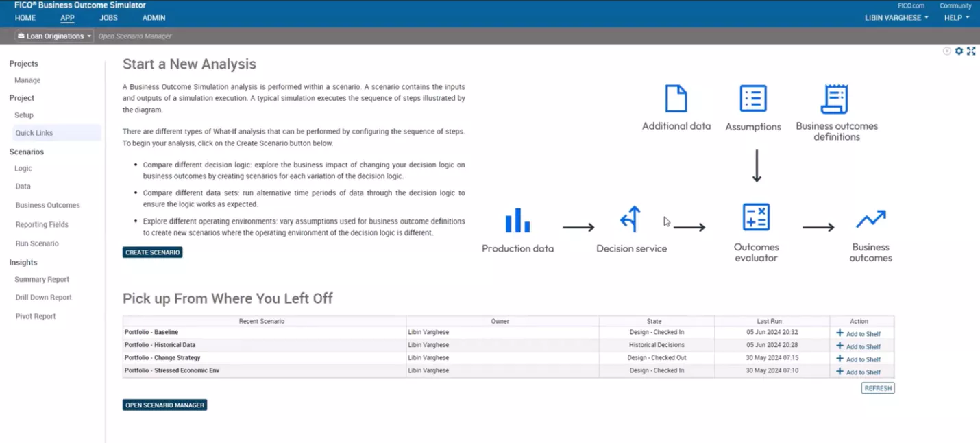The width and height of the screenshot is (980, 443).
Task: Open Pivot Report under Insights
Action: (x=35, y=316)
